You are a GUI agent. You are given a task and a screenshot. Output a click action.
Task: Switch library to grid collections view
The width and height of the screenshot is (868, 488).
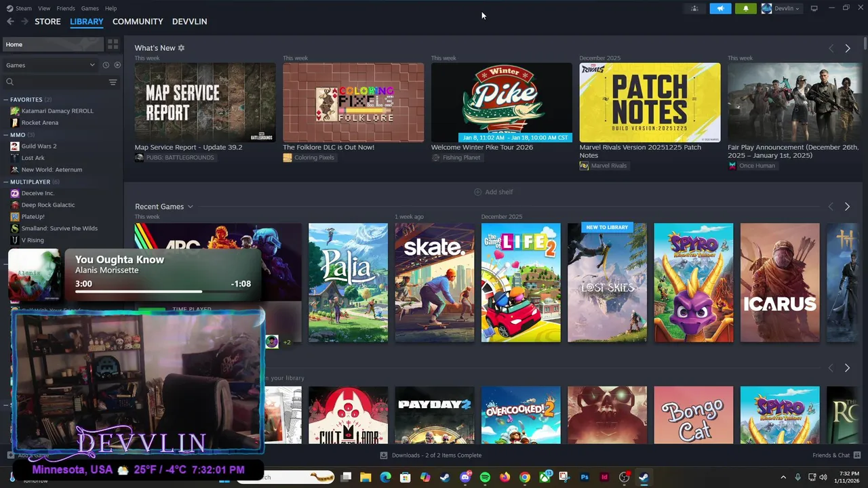pos(113,44)
